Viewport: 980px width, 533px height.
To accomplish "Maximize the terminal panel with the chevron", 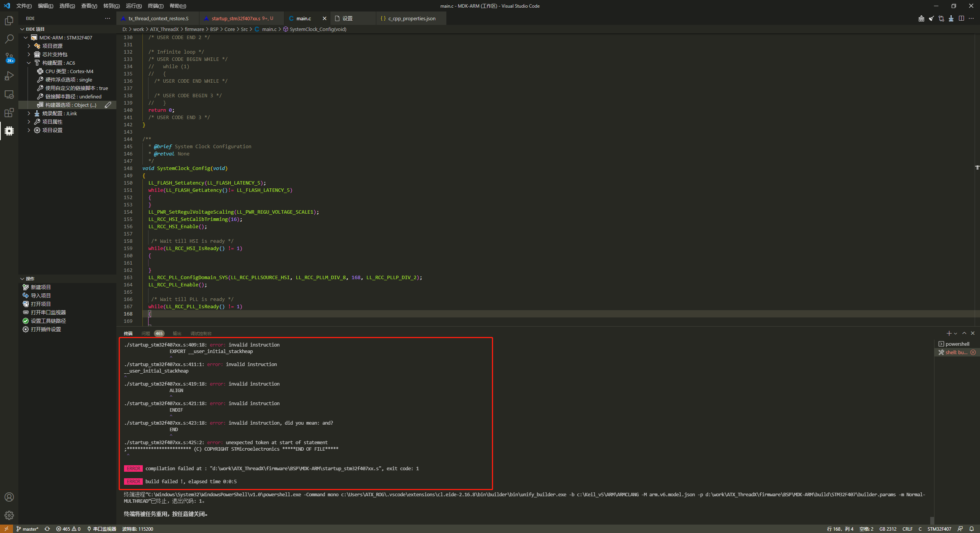I will pos(964,333).
